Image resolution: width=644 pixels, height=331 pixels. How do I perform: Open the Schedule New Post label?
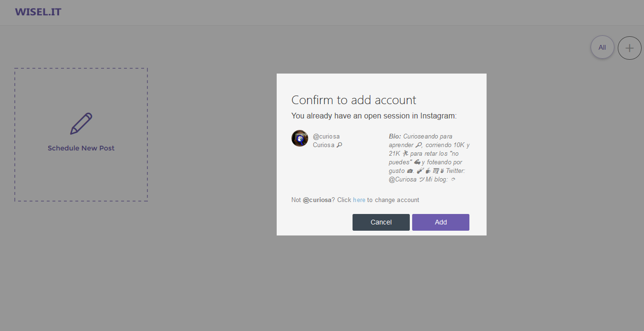(x=81, y=148)
